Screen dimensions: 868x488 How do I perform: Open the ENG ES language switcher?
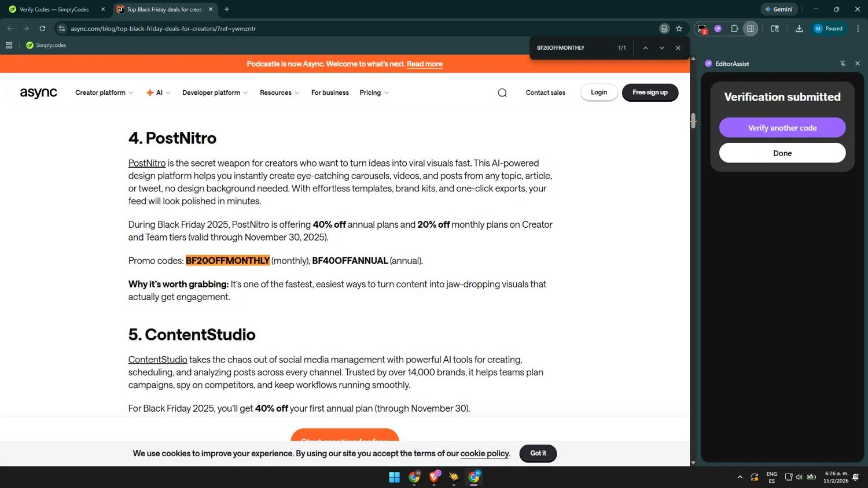(772, 477)
